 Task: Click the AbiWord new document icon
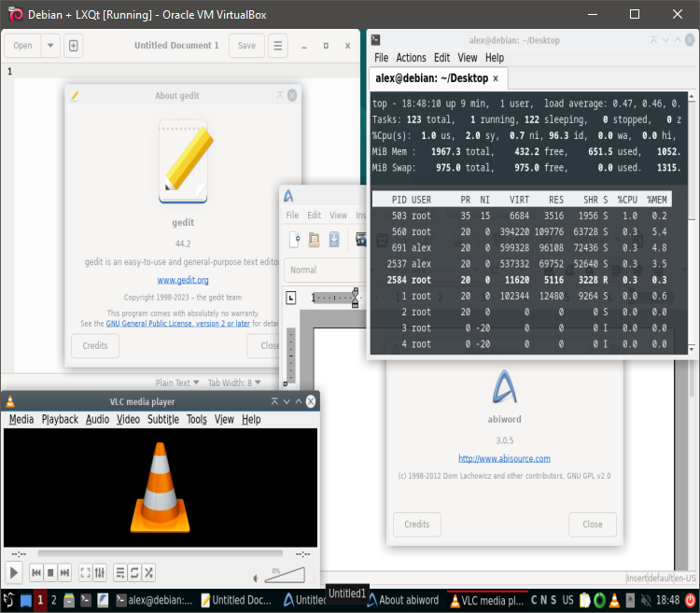tap(295, 240)
